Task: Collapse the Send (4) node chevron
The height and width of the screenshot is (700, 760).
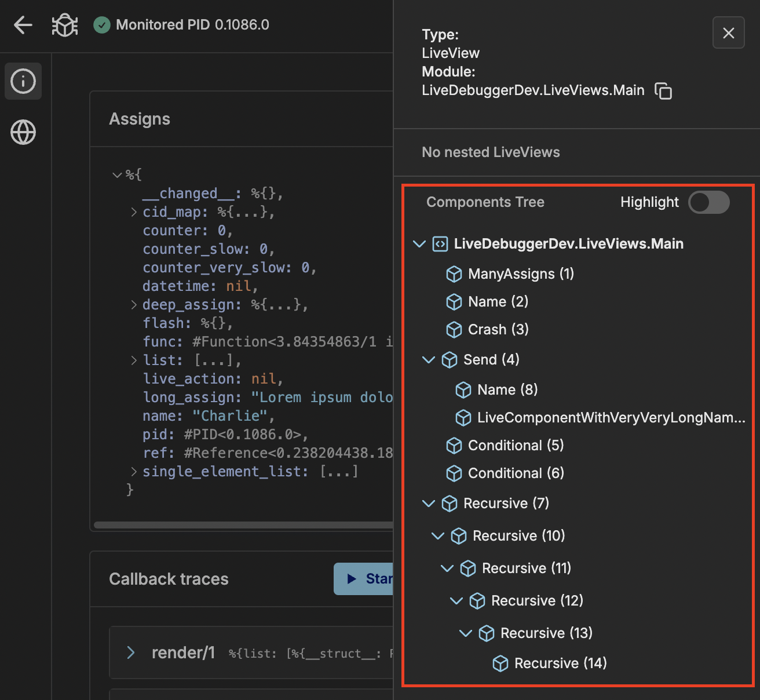Action: tap(429, 360)
